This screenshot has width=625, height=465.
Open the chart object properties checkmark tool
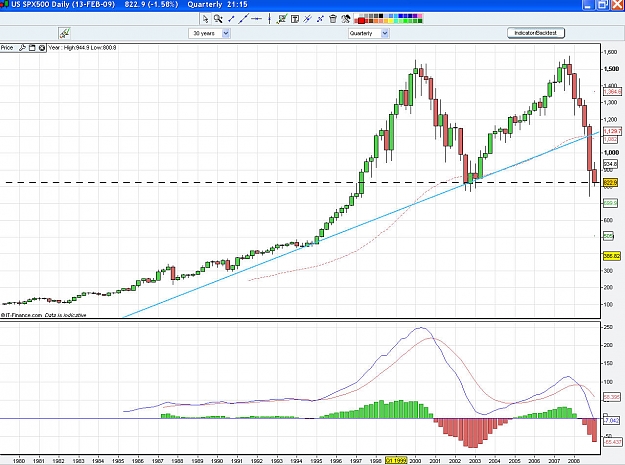pyautogui.click(x=282, y=19)
